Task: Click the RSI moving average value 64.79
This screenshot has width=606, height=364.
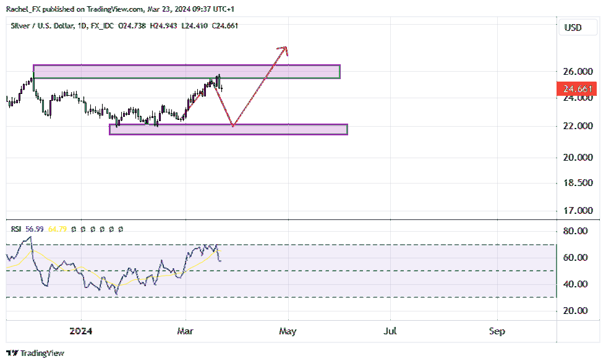Action: tap(57, 229)
